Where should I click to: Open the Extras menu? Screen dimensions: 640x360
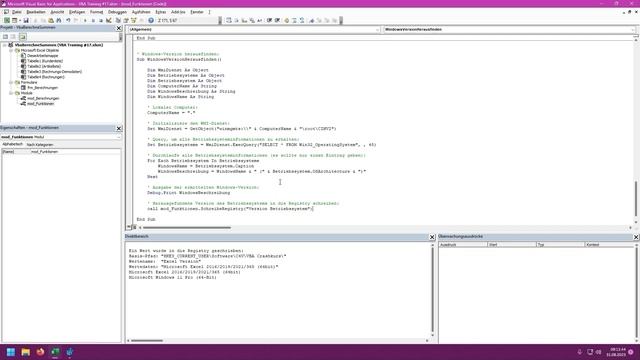[160, 12]
